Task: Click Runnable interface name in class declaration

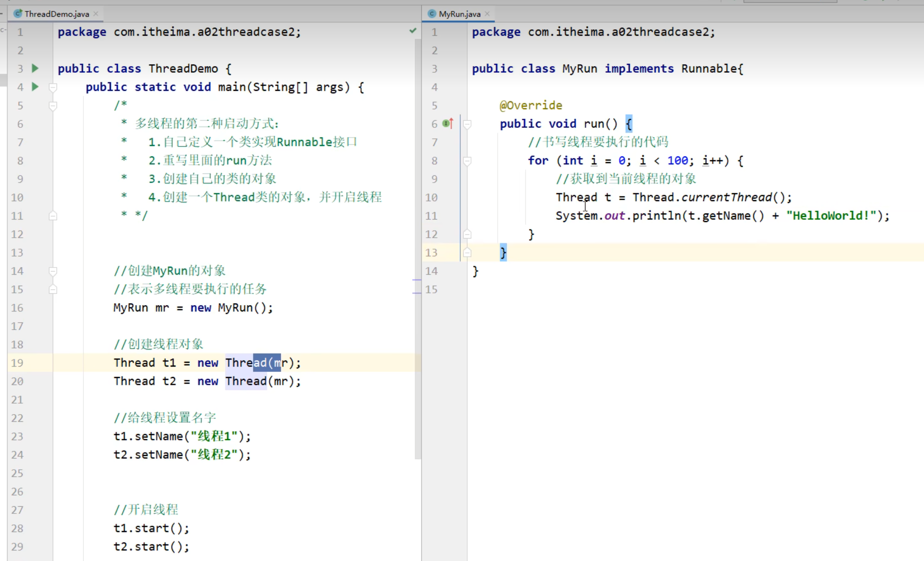Action: 709,69
